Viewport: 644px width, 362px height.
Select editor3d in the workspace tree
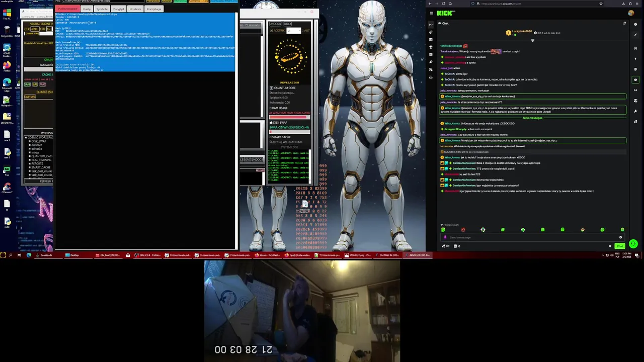point(37,149)
